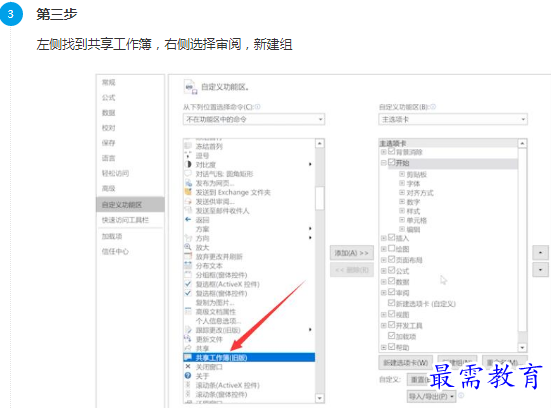Click the 关闭窗口 X icon
The image size is (551, 408).
tap(188, 367)
